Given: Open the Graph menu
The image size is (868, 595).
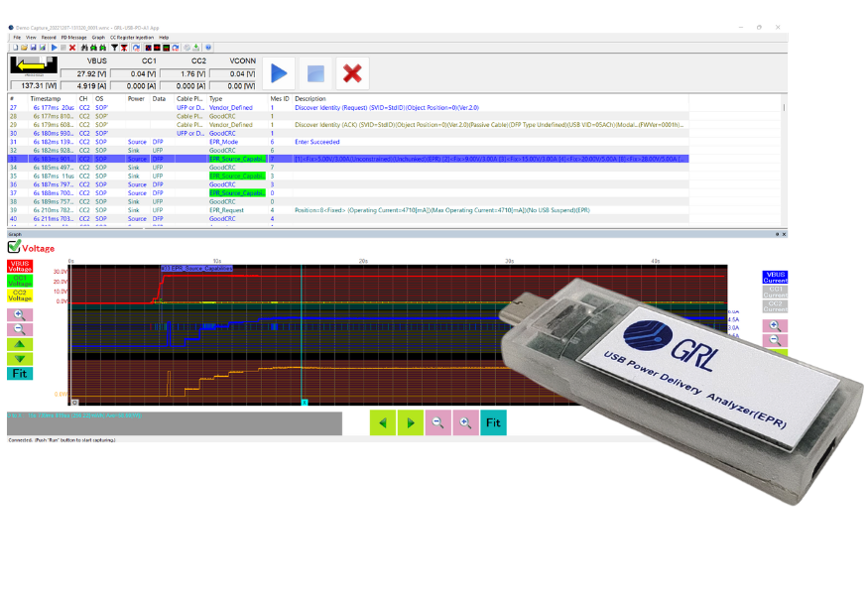Looking at the screenshot, I should coord(98,38).
